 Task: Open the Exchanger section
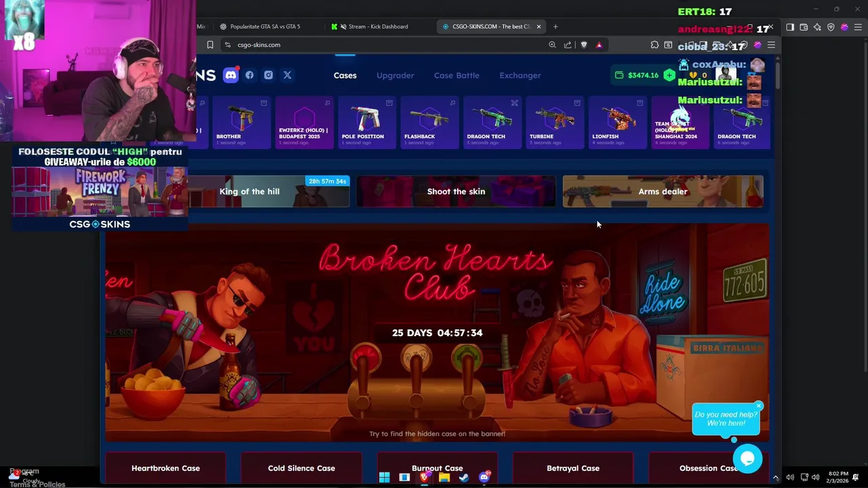(x=520, y=75)
